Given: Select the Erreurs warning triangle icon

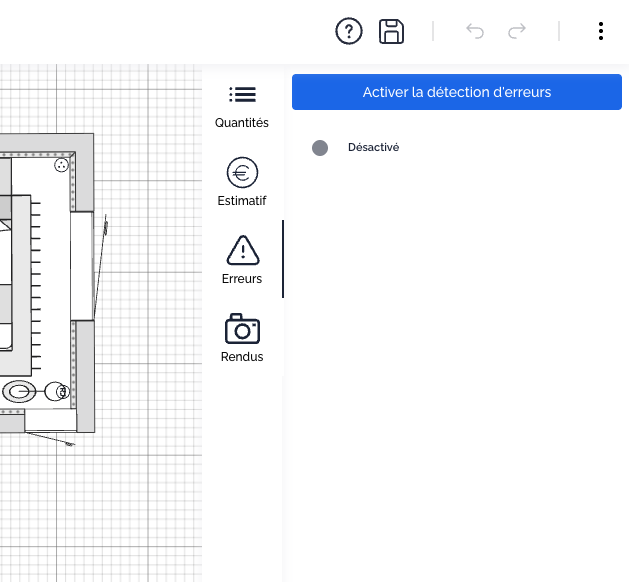Looking at the screenshot, I should coord(243,250).
